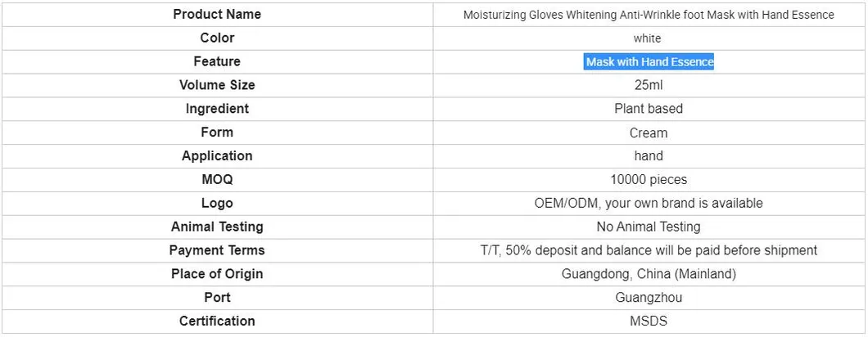Click the 'Cream' form value
Screen dimensions: 868x337
point(649,133)
